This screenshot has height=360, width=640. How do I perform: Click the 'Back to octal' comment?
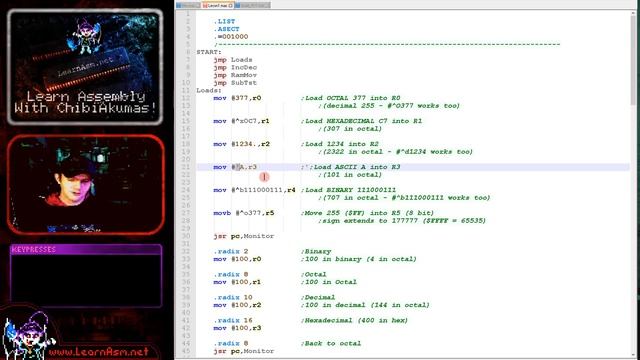pyautogui.click(x=331, y=344)
